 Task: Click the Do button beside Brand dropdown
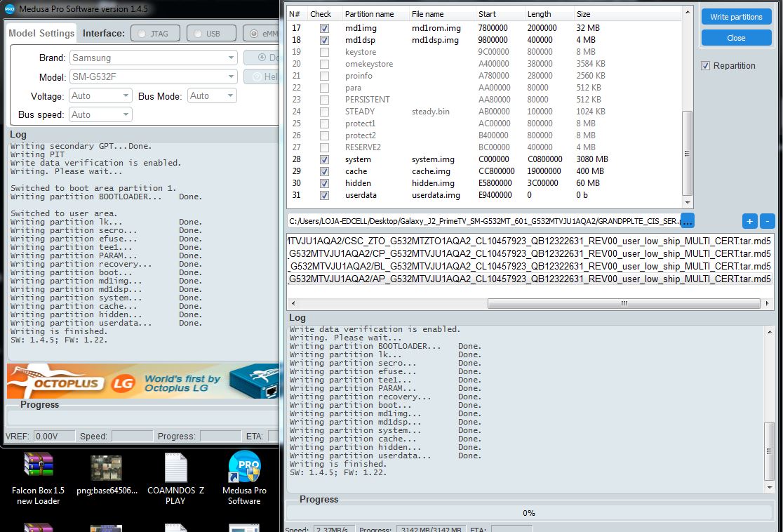pos(262,58)
